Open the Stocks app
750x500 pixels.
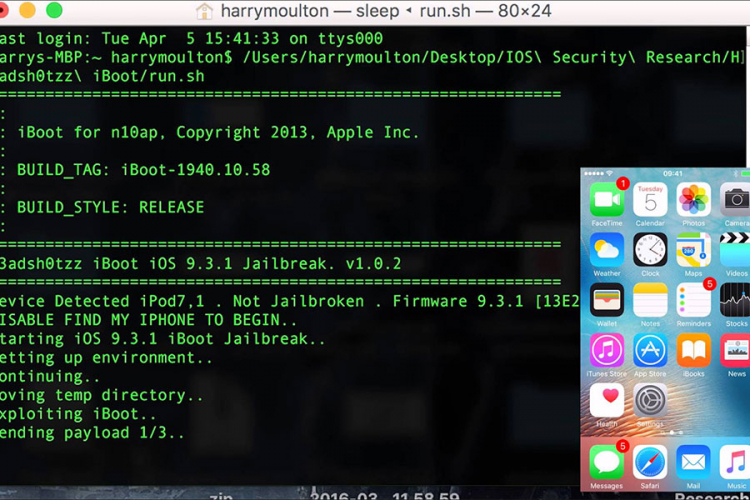[735, 300]
